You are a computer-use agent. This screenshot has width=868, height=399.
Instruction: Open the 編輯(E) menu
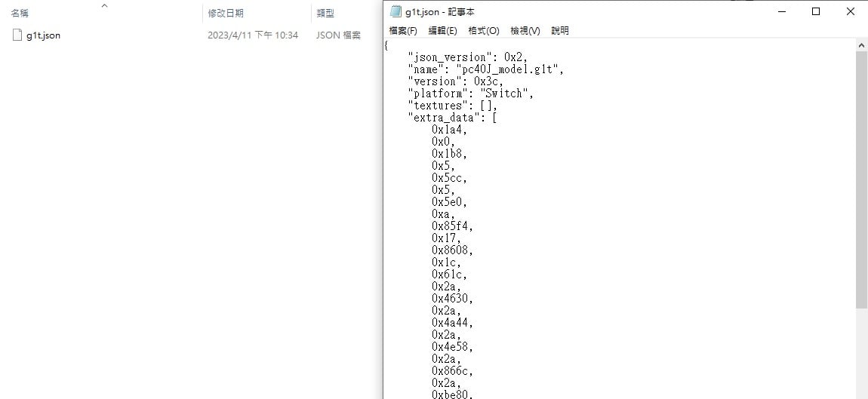[443, 31]
